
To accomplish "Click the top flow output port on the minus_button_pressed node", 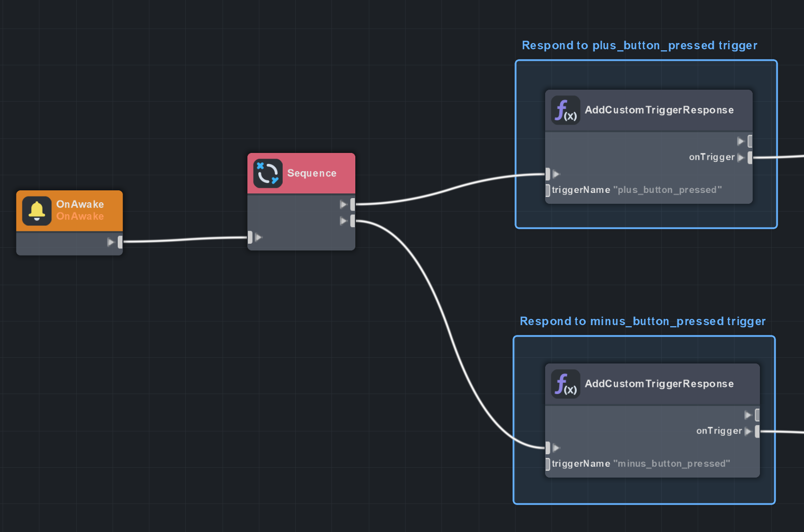I will [x=757, y=415].
